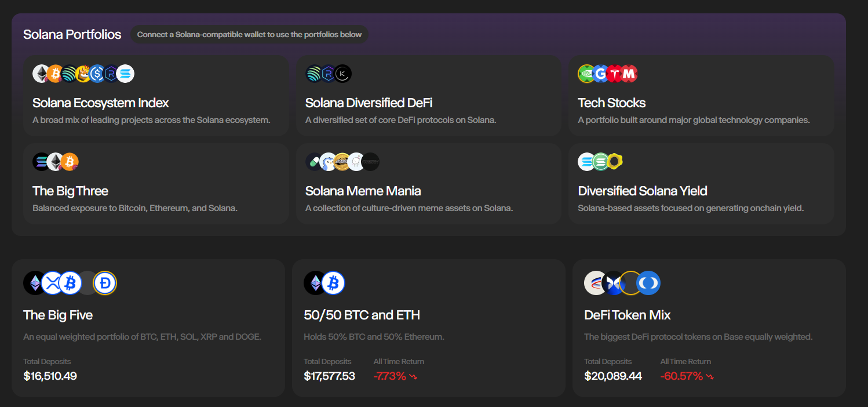Click the Tesla logo in Tech Stocks
This screenshot has height=407, width=868.
coord(615,74)
